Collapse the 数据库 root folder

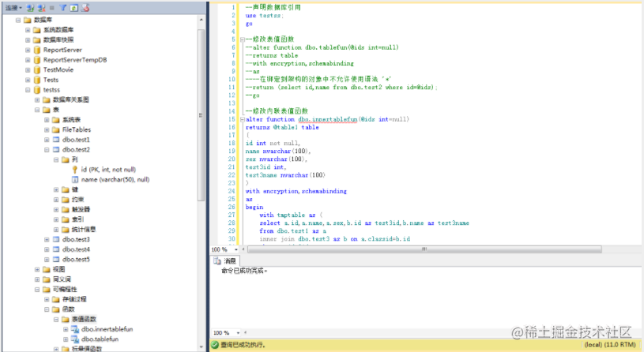[18, 20]
